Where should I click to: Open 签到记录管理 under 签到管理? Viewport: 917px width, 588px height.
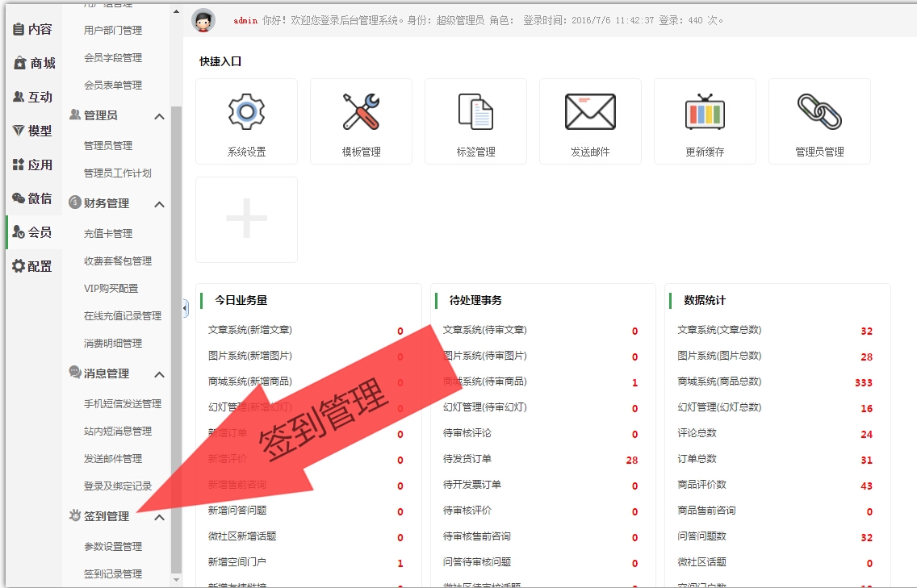pyautogui.click(x=113, y=574)
